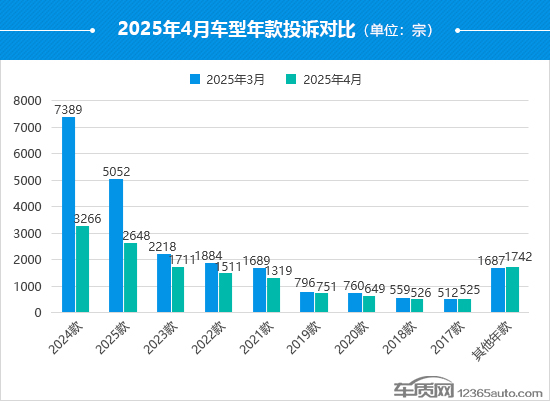Click the 1742 green bar for 其他年款
Viewport: 550px width, 401px height.
tap(512, 289)
